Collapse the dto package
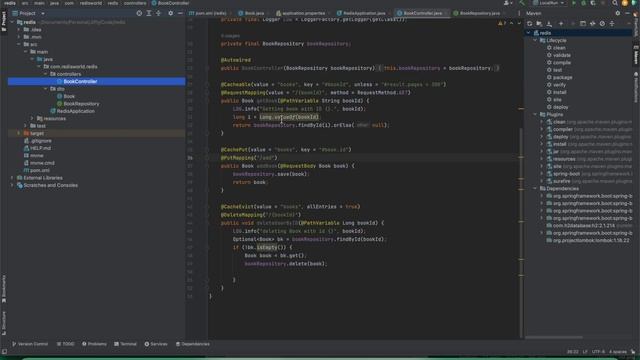Viewport: 640px width, 360px height. point(45,89)
